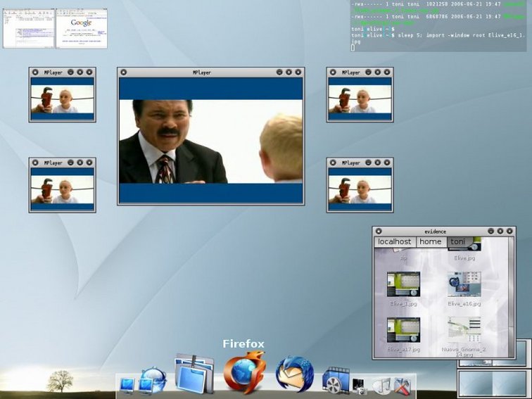This screenshot has height=399, width=532.
Task: Click the evidence window title bar text
Action: click(x=436, y=232)
